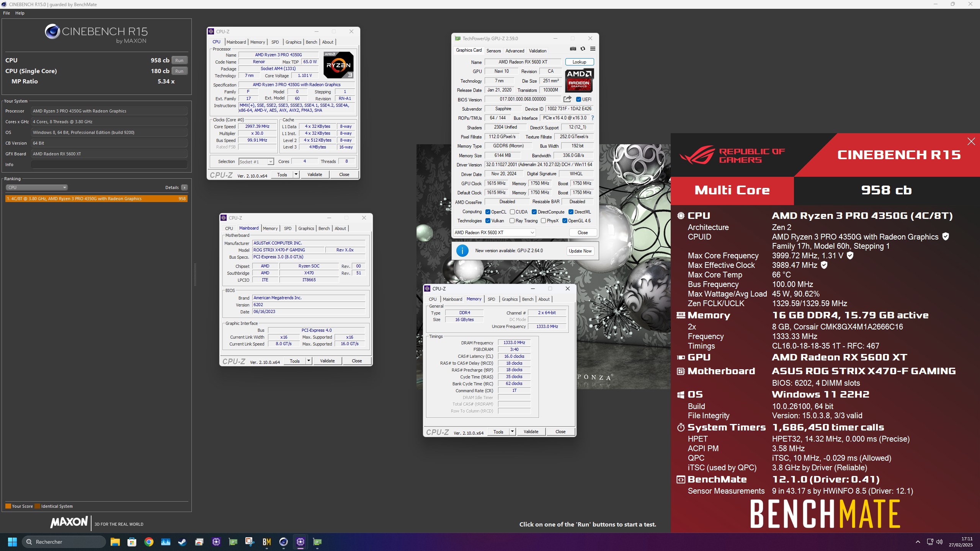
Task: Select the ranked 4C/8T Ryzen 3 PRO entry
Action: [x=96, y=199]
